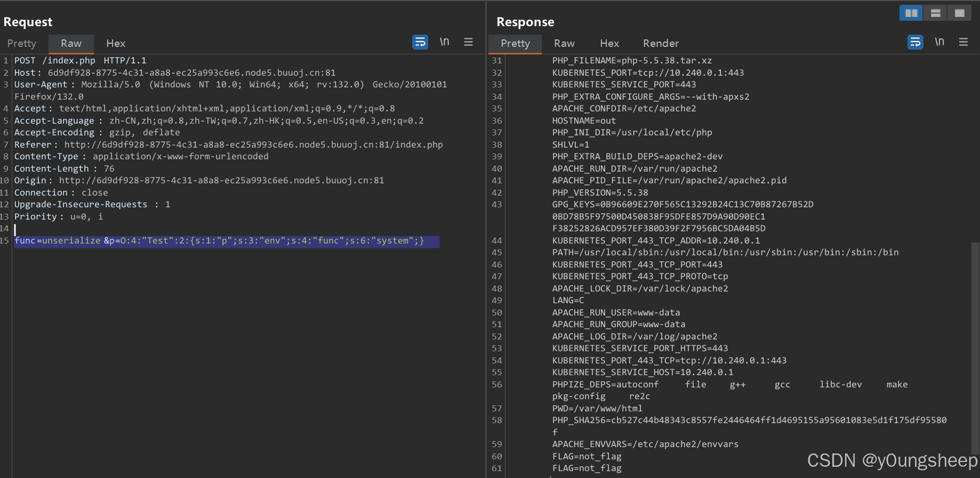Show non-printable characters in Response panel
The height and width of the screenshot is (478, 980).
click(939, 42)
